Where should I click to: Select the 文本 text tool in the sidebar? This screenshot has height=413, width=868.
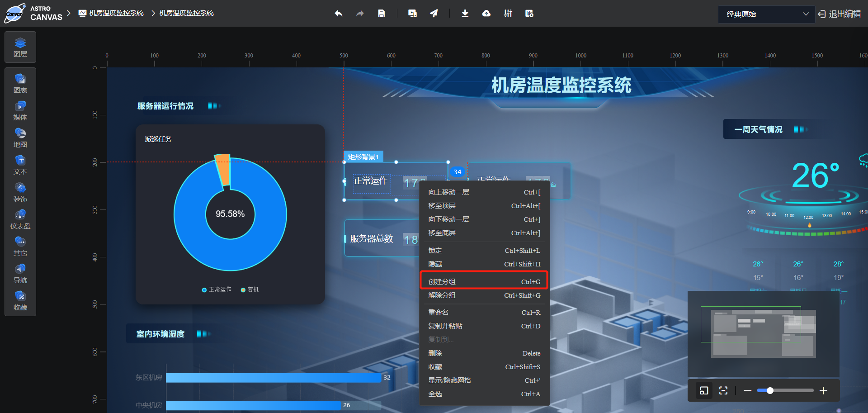point(20,164)
